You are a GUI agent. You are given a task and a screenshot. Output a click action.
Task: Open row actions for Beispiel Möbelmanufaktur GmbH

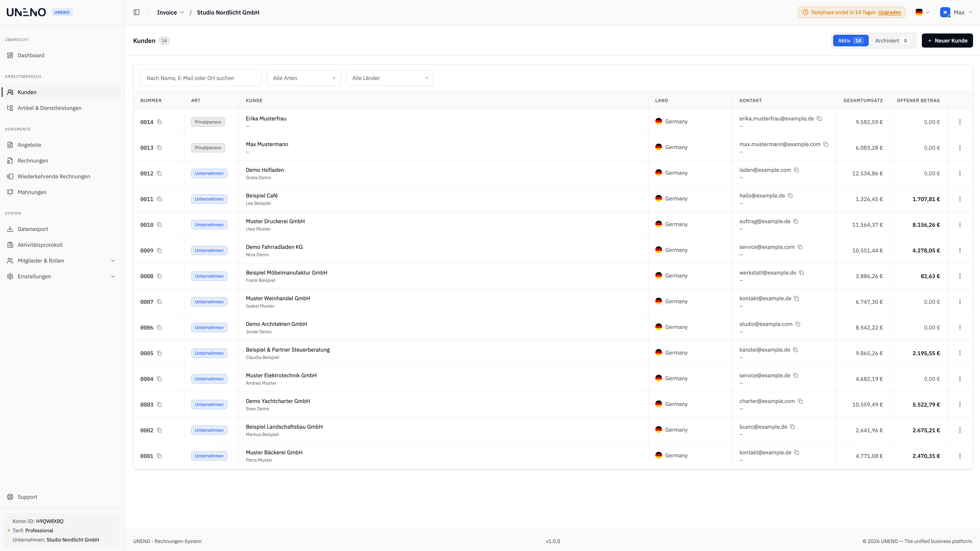960,276
